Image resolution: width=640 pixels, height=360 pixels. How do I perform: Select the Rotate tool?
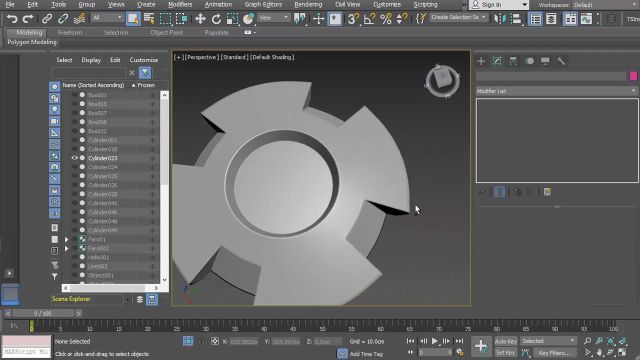(216, 19)
